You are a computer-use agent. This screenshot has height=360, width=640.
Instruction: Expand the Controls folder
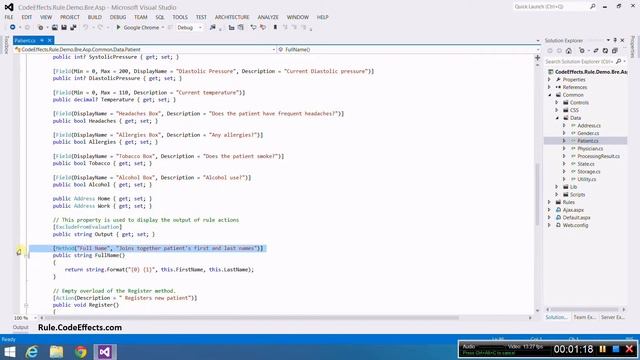tap(557, 102)
